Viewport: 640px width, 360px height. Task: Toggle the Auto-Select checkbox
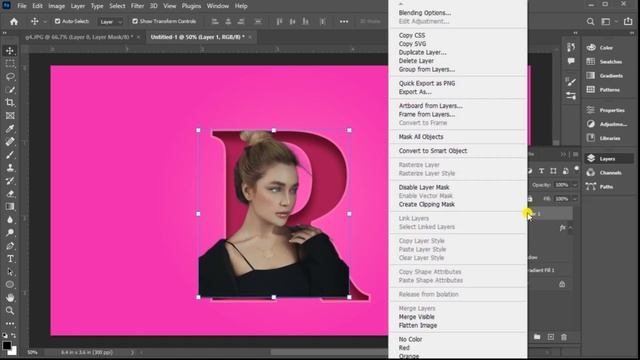point(58,21)
